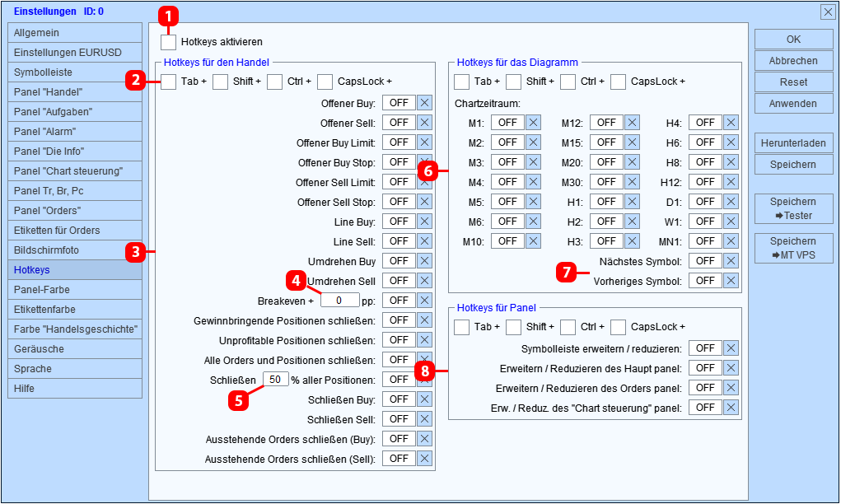This screenshot has width=841, height=504.
Task: Click the Herunterladen button
Action: pos(793,143)
